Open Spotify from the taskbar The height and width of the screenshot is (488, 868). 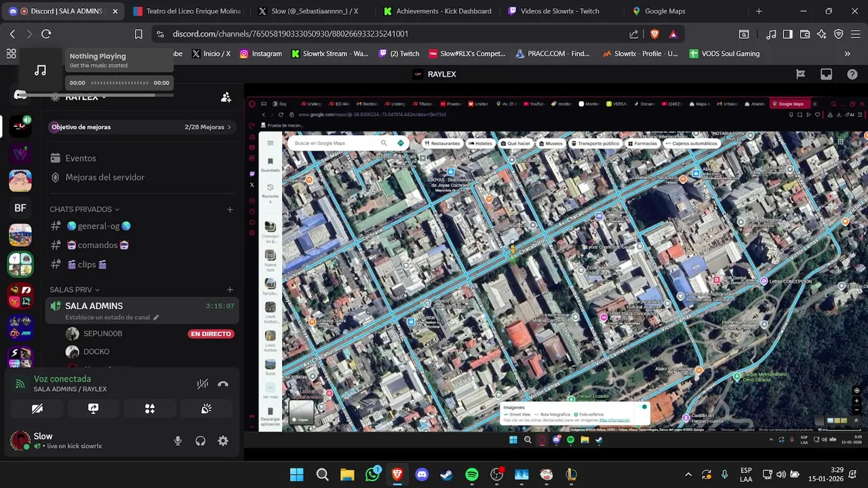pos(472,474)
